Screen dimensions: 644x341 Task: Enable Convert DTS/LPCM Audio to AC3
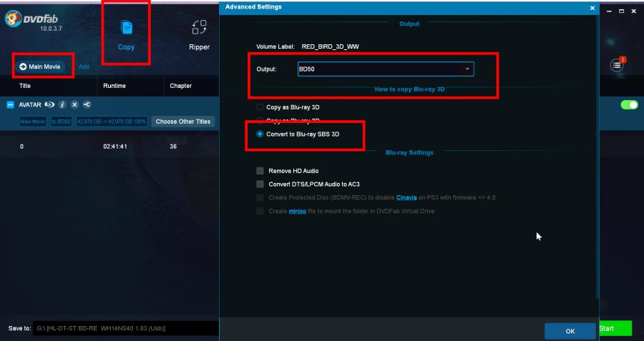click(260, 184)
